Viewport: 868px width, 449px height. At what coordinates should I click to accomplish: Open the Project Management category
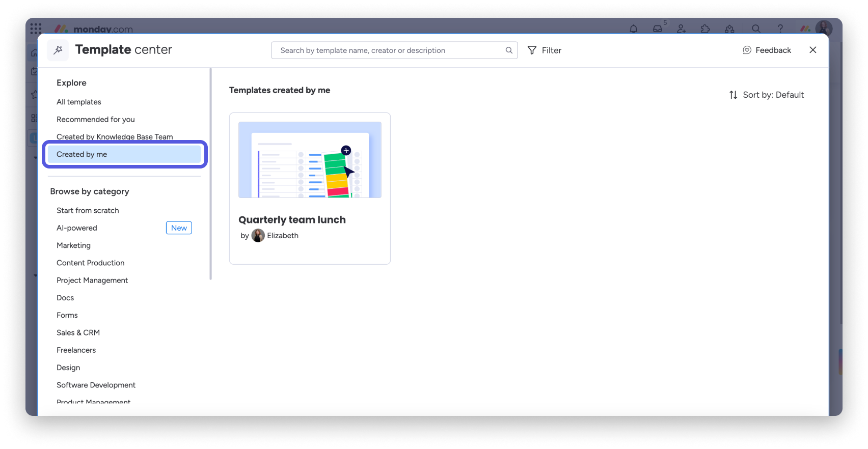(92, 280)
